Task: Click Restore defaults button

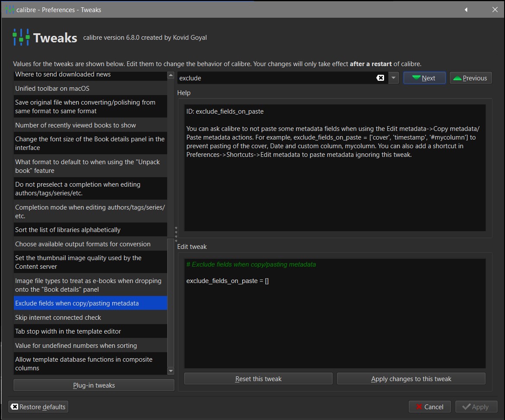Action: (x=38, y=407)
